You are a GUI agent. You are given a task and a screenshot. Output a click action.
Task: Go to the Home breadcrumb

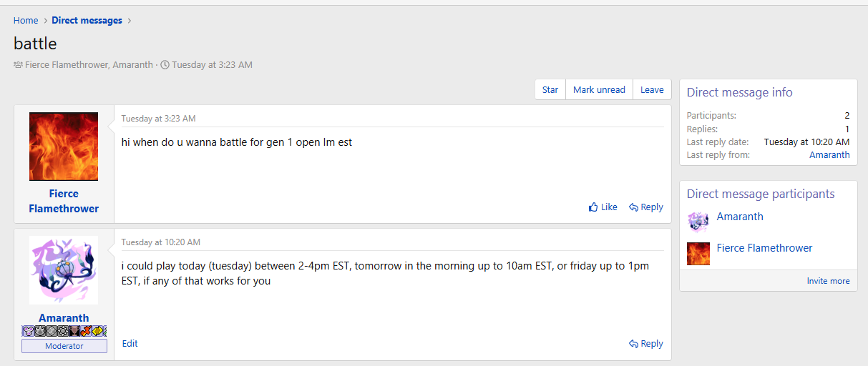26,21
